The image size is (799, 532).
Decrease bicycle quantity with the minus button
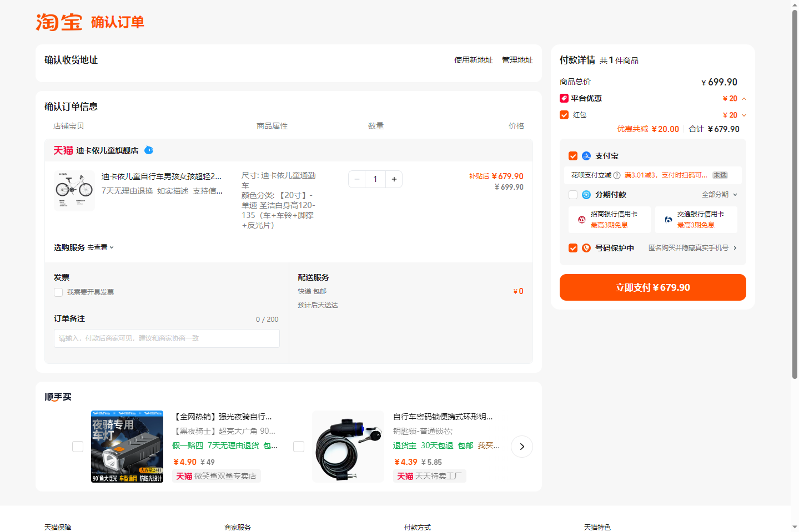pos(357,179)
